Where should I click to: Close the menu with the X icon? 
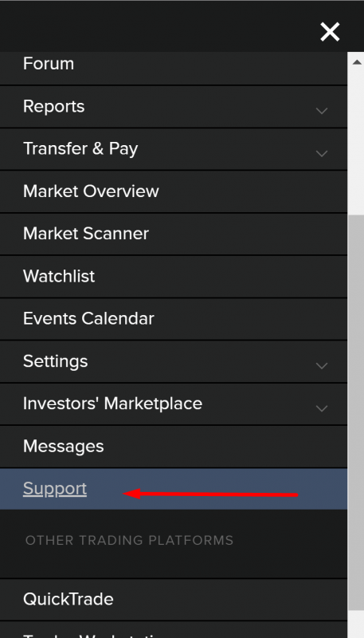pyautogui.click(x=330, y=32)
